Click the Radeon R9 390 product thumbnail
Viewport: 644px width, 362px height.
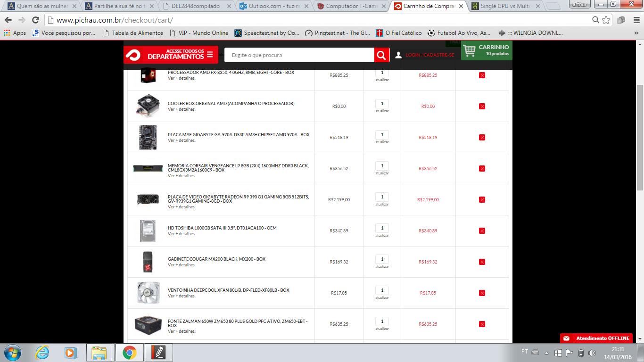[x=148, y=199]
